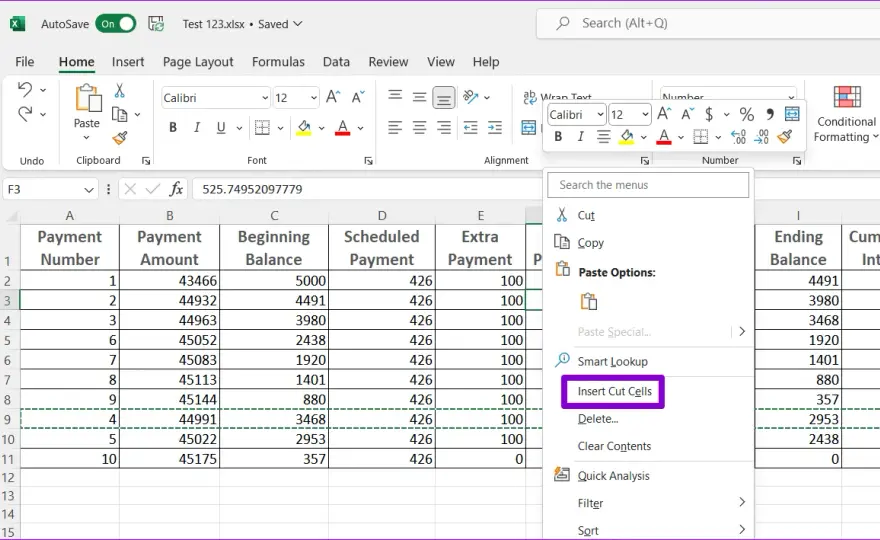
Task: Open Smart Lookup from context menu
Action: point(648,361)
